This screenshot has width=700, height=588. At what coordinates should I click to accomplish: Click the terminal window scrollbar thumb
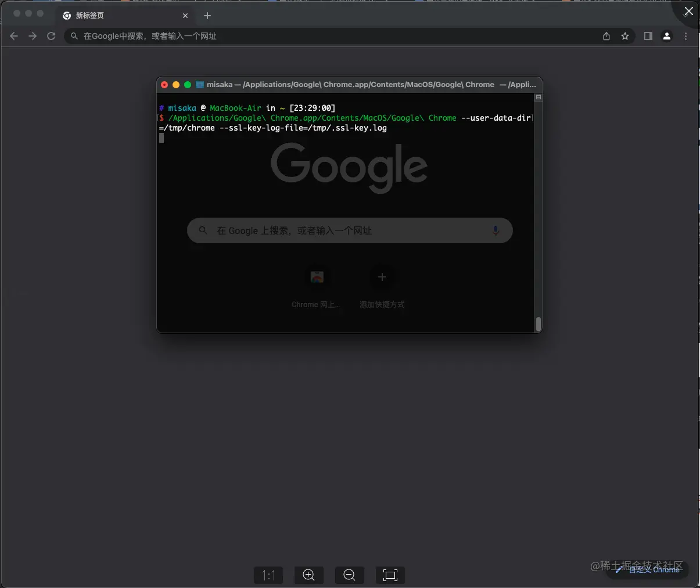[x=539, y=324]
